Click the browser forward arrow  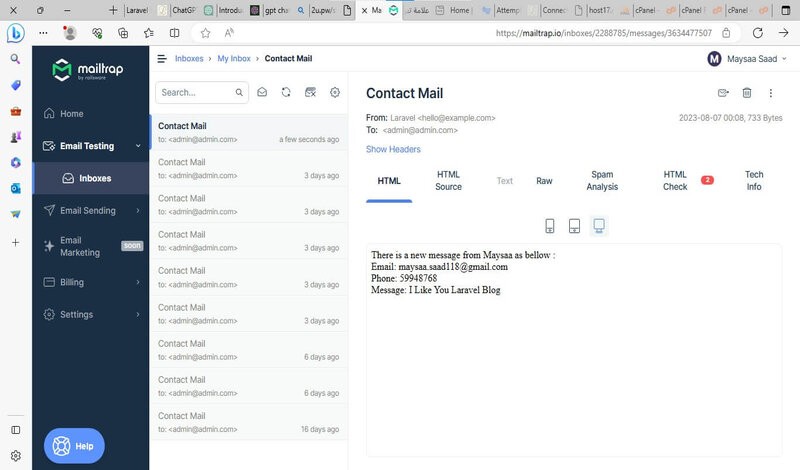(784, 33)
